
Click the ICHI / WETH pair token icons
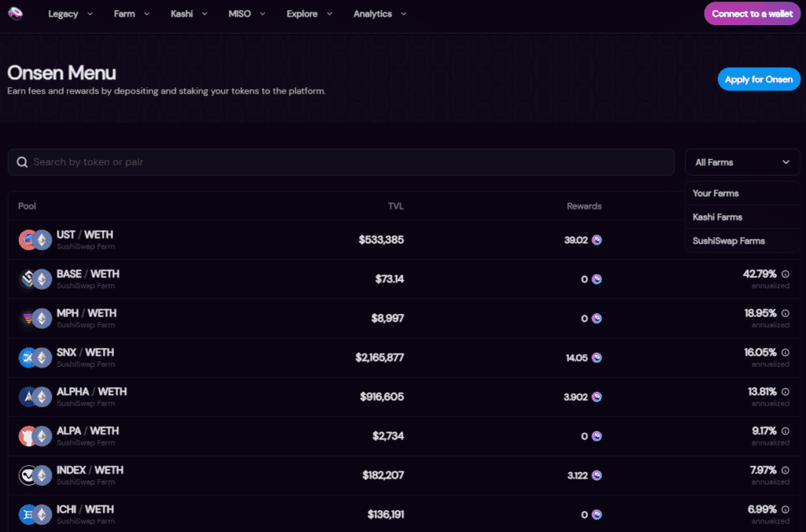[x=35, y=515]
